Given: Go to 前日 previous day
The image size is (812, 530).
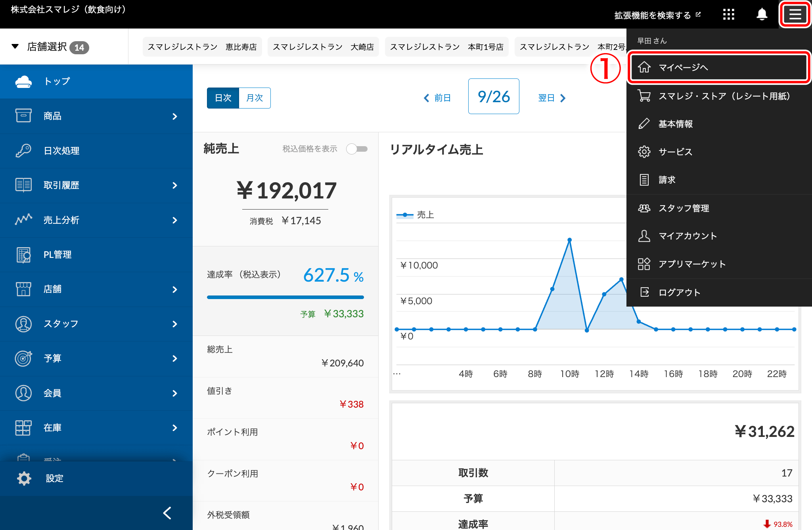Looking at the screenshot, I should 437,98.
